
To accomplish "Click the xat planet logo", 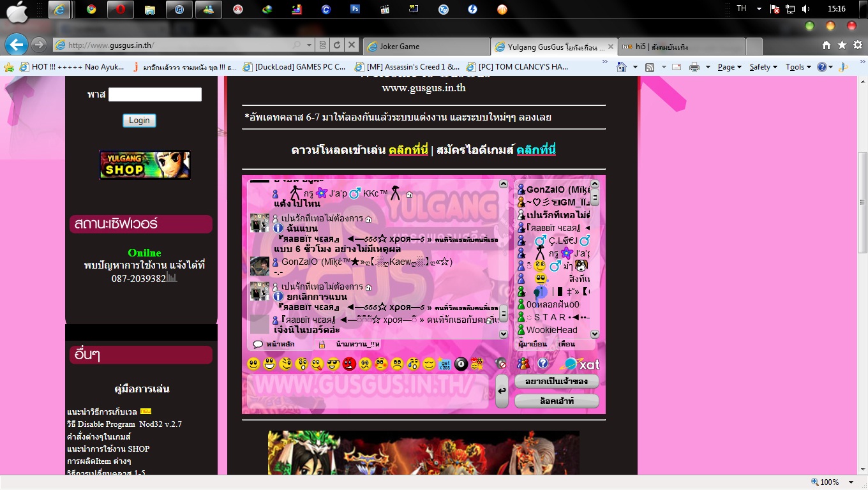I will click(x=580, y=364).
